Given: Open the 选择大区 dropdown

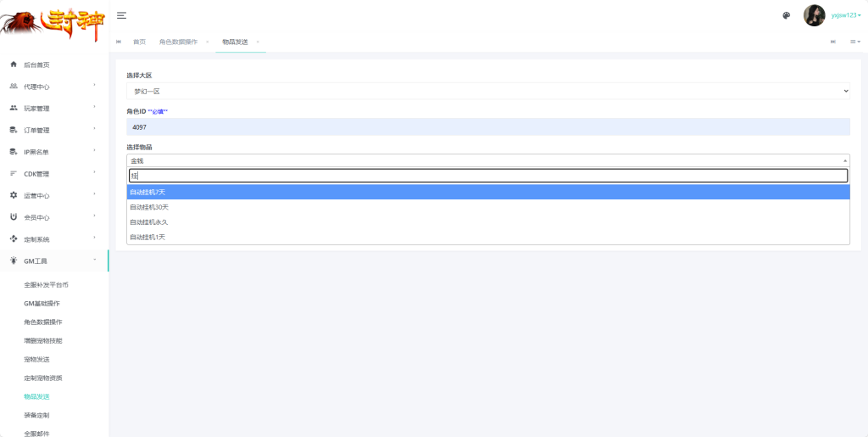Looking at the screenshot, I should (x=488, y=92).
